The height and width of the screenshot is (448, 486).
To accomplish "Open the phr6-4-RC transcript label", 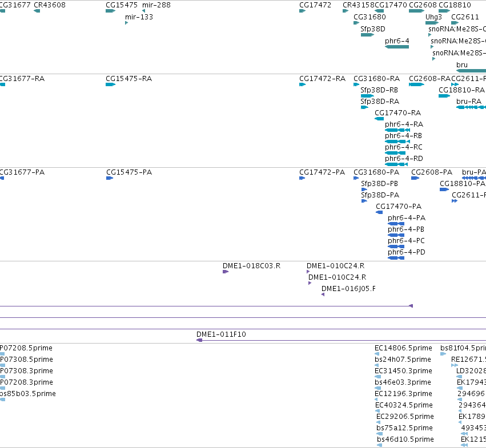I will (x=404, y=147).
